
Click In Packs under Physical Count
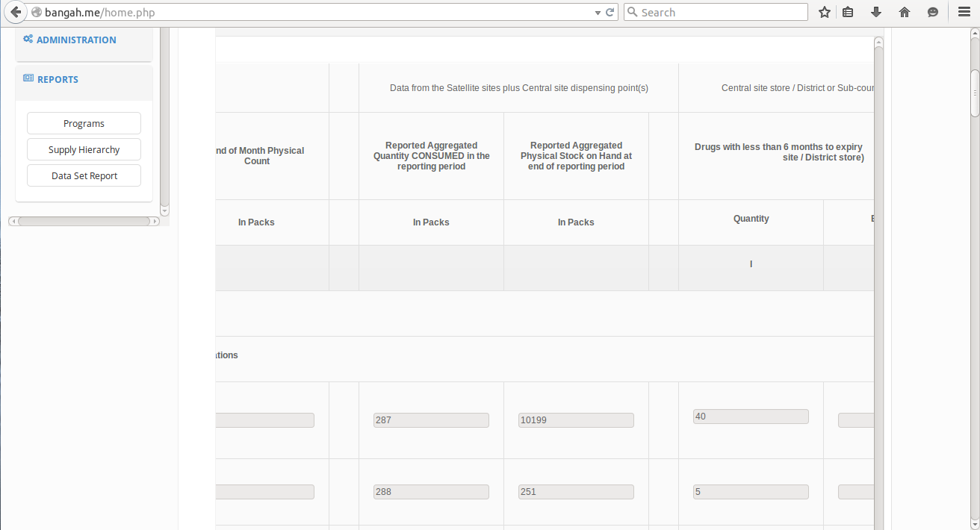tap(256, 222)
